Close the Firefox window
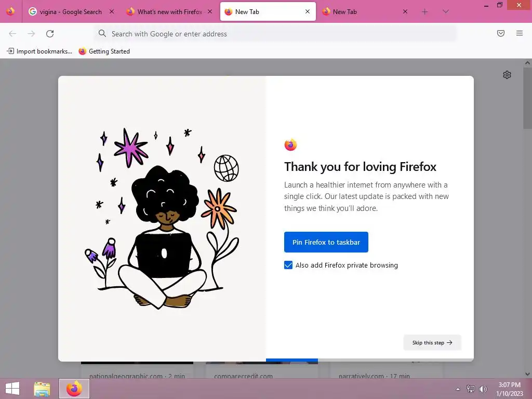This screenshot has width=532, height=399. 519,5
